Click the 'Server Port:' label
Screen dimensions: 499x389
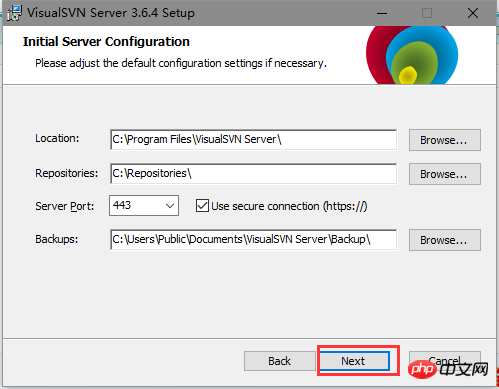pyautogui.click(x=65, y=206)
